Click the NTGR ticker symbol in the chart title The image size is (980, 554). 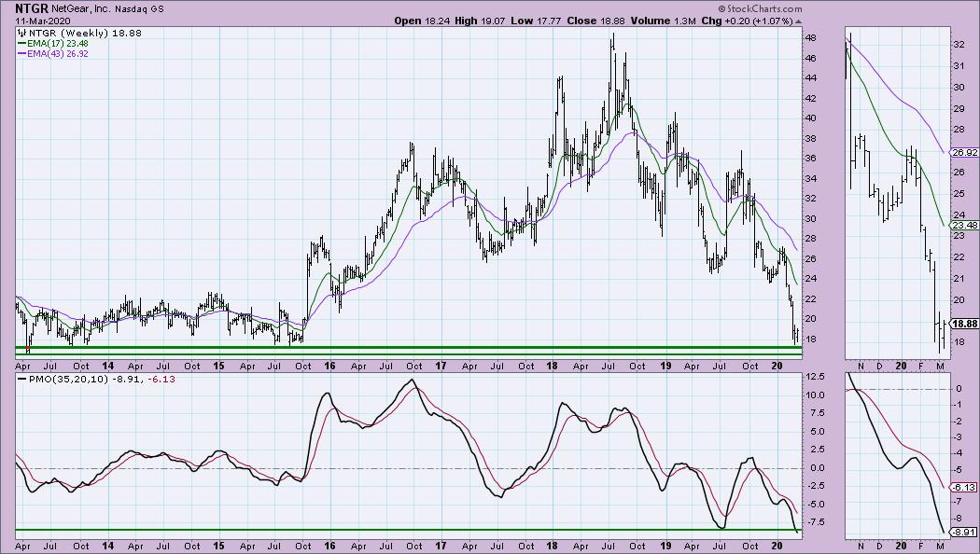click(x=32, y=8)
